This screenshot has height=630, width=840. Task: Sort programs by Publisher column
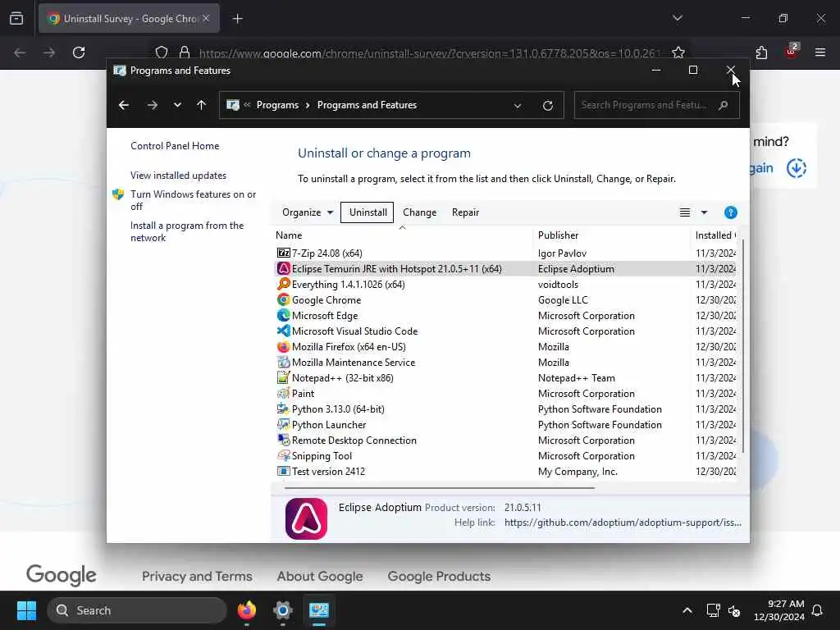[x=611, y=235]
